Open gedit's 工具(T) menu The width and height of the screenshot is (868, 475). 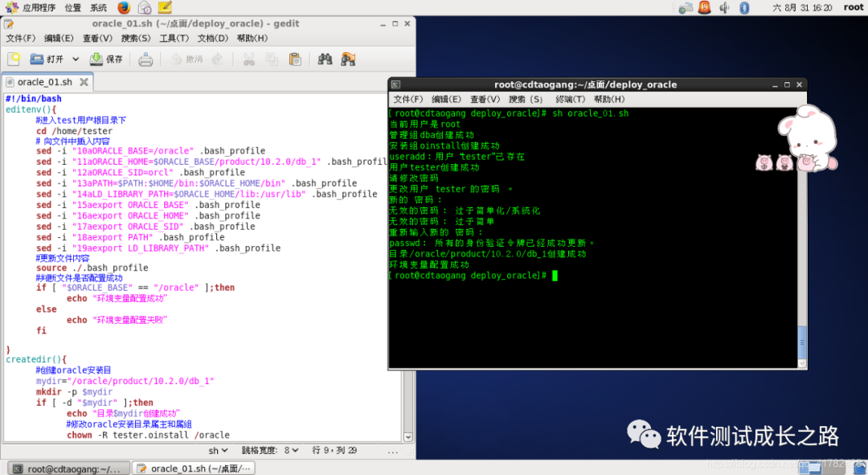tap(174, 39)
